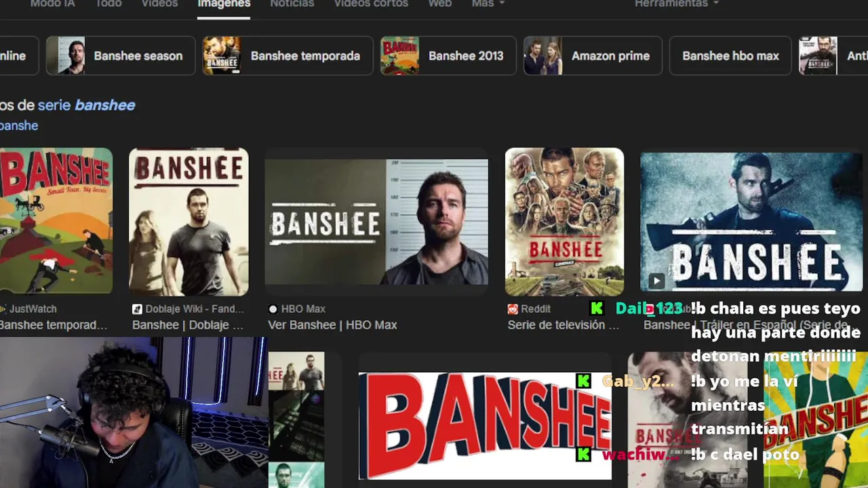
Task: Click the streamer webcam overlay
Action: point(134,412)
